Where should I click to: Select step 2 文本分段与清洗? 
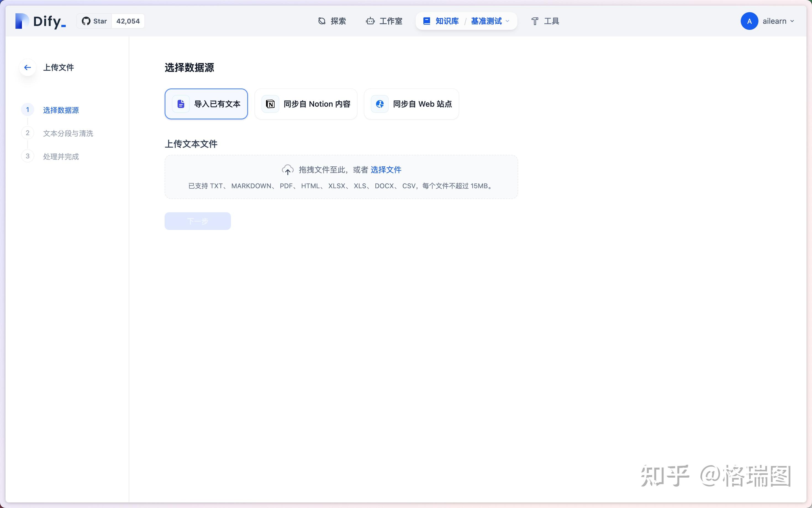click(68, 133)
